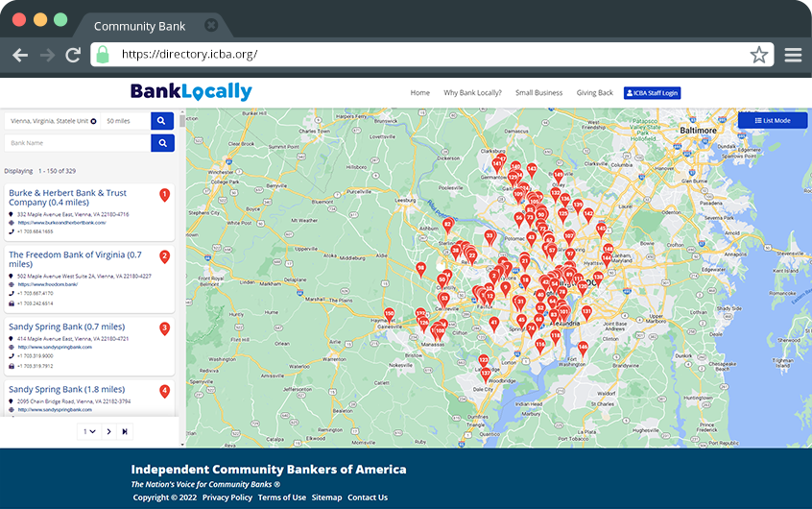The image size is (812, 509).
Task: Click the BankLocally logo
Action: [191, 92]
